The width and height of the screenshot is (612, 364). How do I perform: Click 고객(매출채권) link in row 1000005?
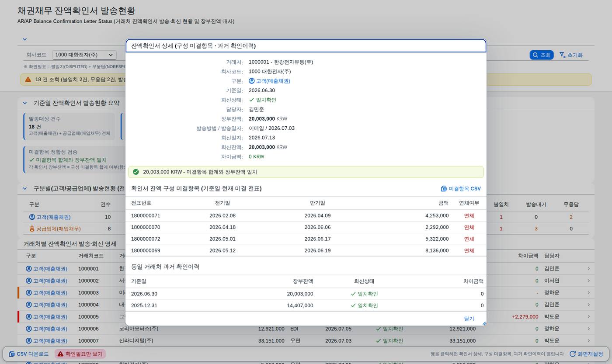point(46,317)
